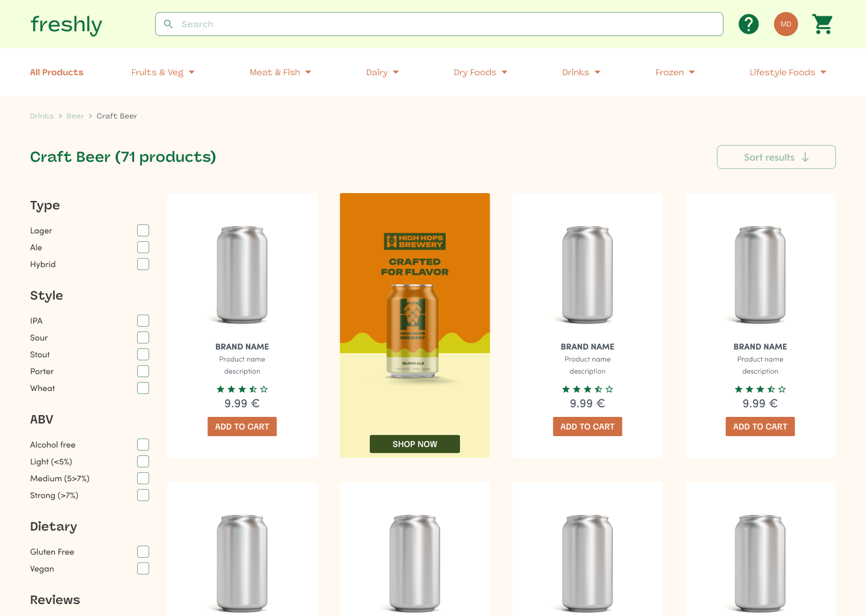Click into the Search input field
866x616 pixels.
[439, 24]
